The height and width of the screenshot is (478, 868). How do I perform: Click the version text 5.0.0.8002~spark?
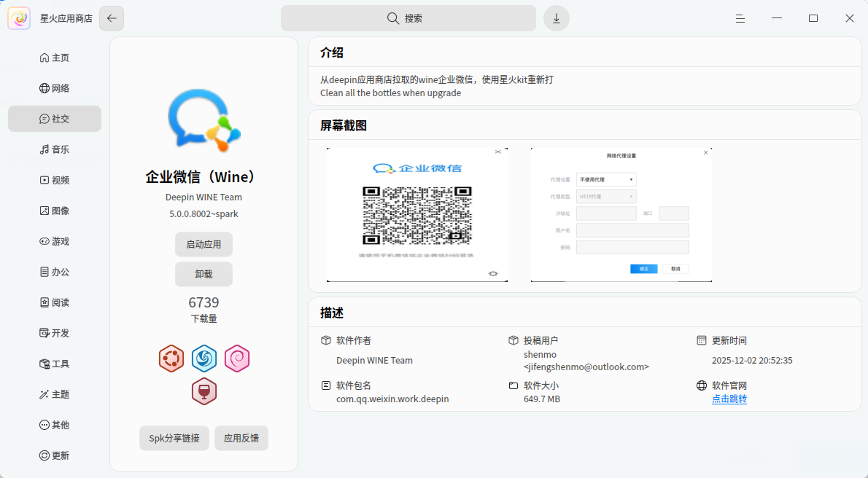click(x=204, y=213)
